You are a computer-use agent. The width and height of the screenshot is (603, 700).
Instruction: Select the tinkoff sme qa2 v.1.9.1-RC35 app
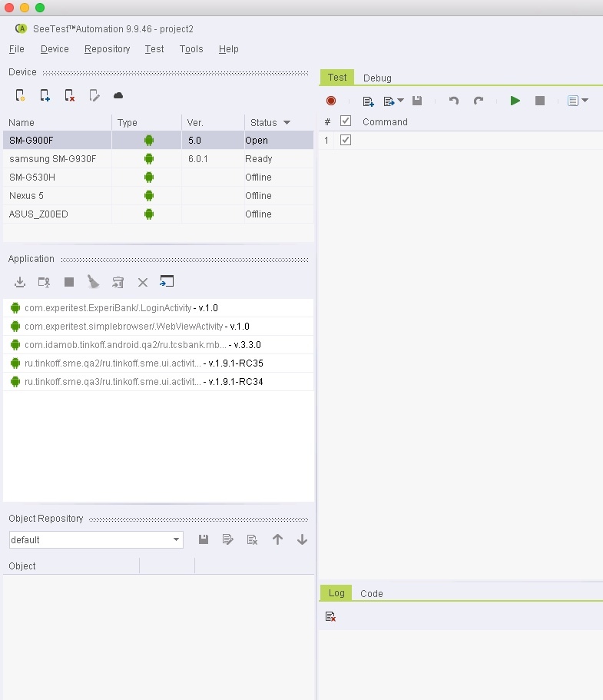tap(158, 363)
